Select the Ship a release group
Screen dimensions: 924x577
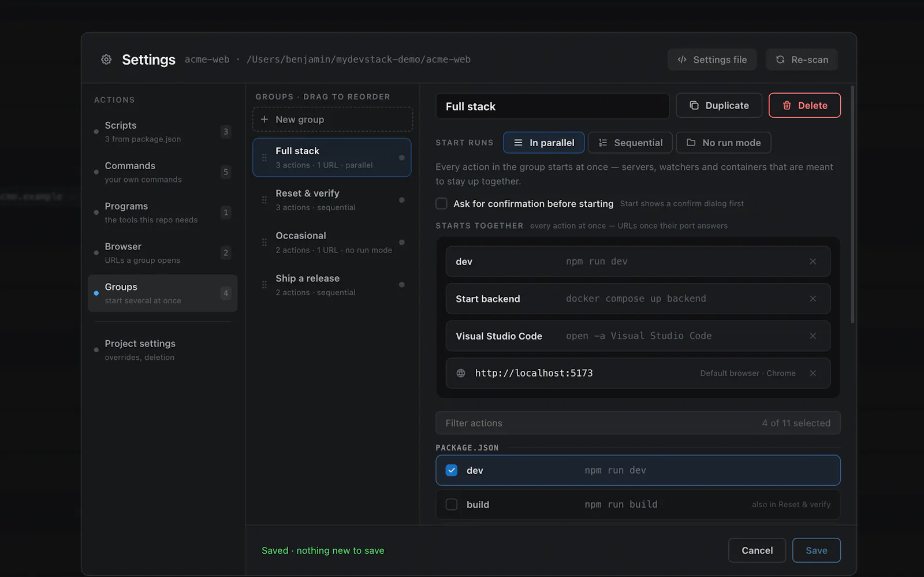(332, 285)
